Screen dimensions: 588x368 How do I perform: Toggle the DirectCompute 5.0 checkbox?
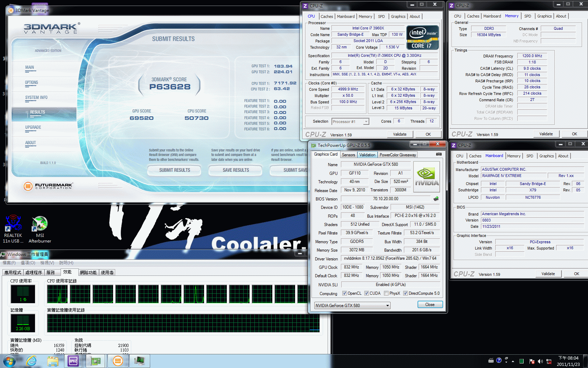pos(405,293)
